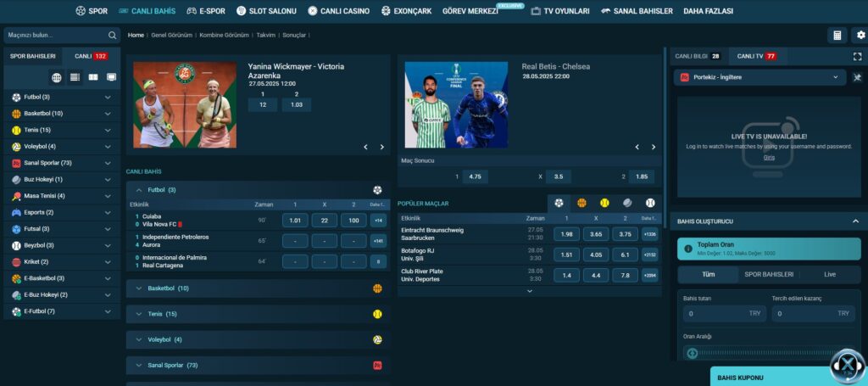Viewport: 868px width, 386px height.
Task: Open Sonuçlar breadcrumb link
Action: click(x=294, y=35)
